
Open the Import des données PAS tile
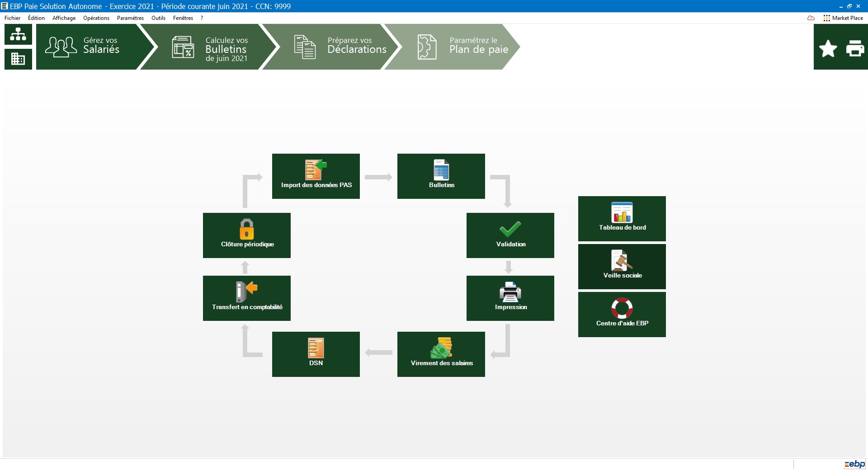click(316, 176)
